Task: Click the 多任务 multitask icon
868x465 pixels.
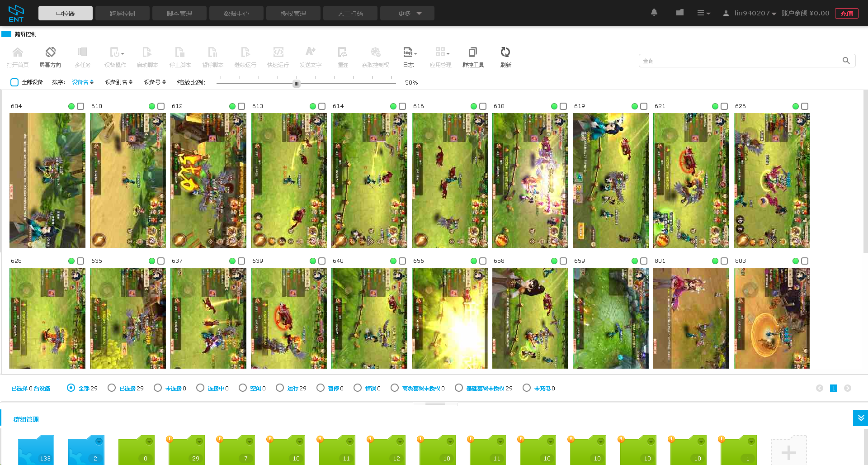Action: 82,52
